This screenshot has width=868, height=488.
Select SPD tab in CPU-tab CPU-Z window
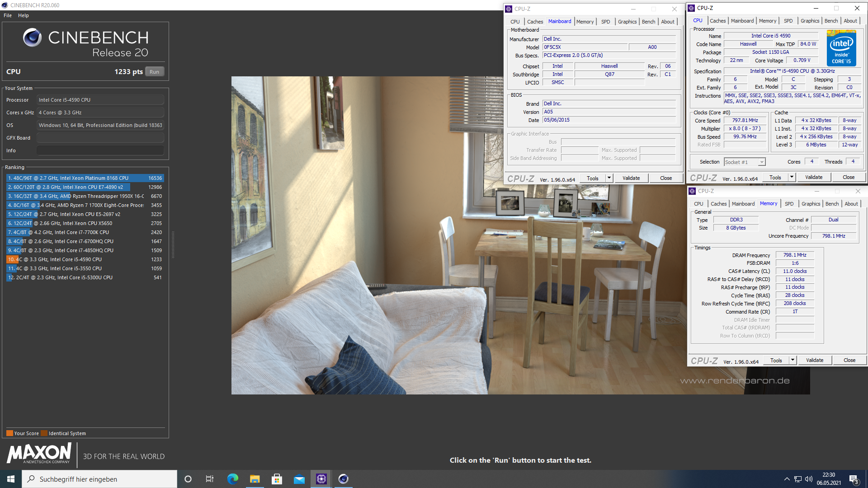[x=788, y=21]
